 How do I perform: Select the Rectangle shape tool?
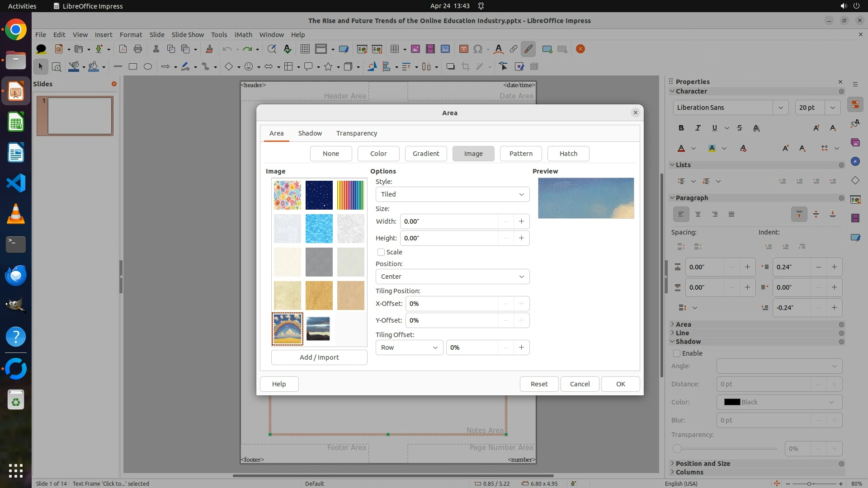coord(133,67)
